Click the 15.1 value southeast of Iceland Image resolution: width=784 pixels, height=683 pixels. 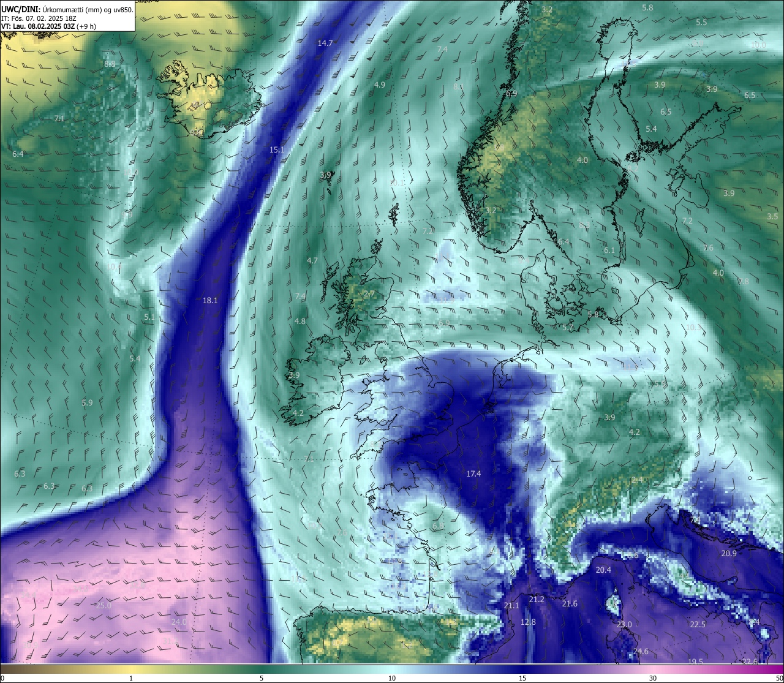click(x=277, y=149)
